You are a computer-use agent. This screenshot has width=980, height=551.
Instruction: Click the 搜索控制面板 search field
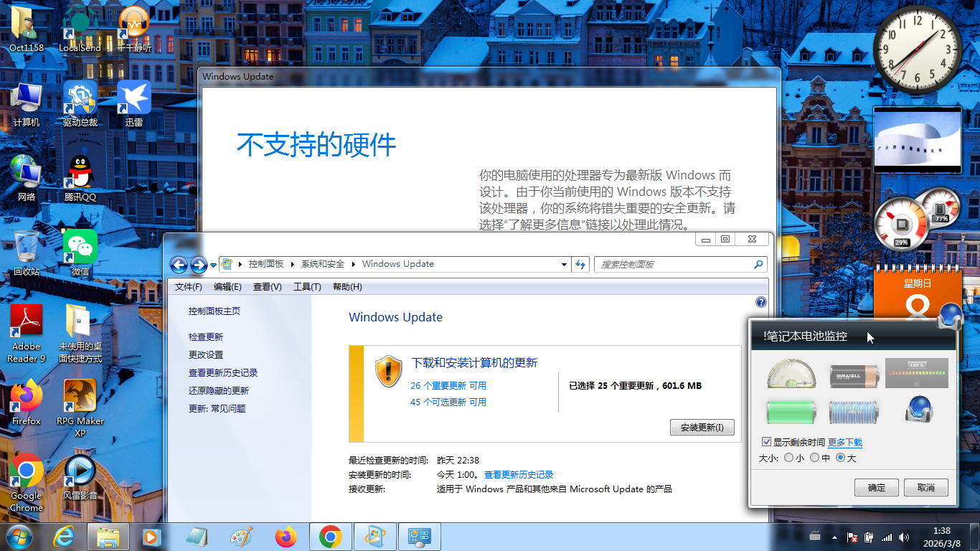pyautogui.click(x=674, y=264)
